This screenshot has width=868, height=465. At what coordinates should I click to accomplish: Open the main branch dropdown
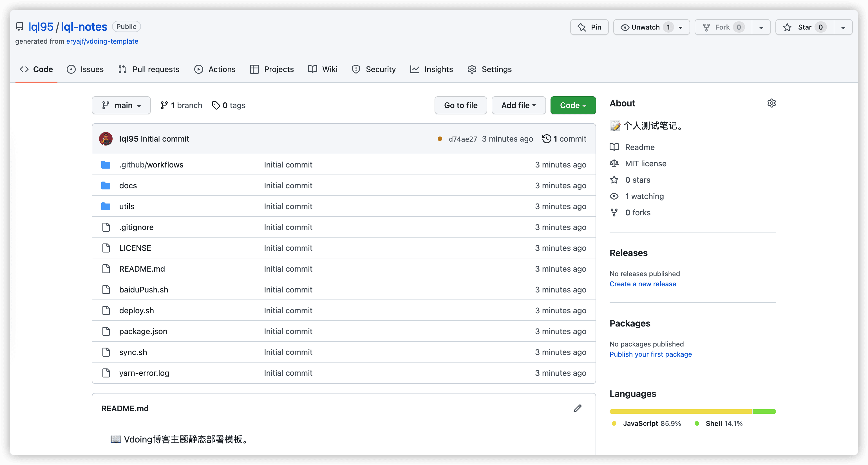pyautogui.click(x=121, y=106)
